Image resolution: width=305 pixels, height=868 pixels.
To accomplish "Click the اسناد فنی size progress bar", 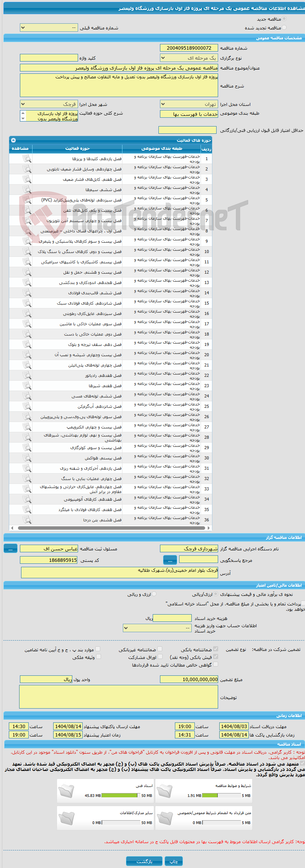I will click(121, 795).
